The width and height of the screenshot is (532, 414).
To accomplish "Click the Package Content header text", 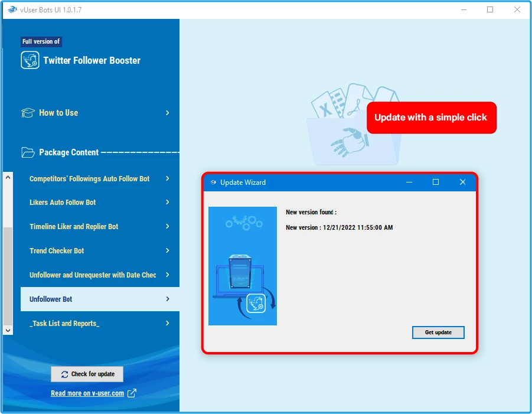I will point(69,152).
